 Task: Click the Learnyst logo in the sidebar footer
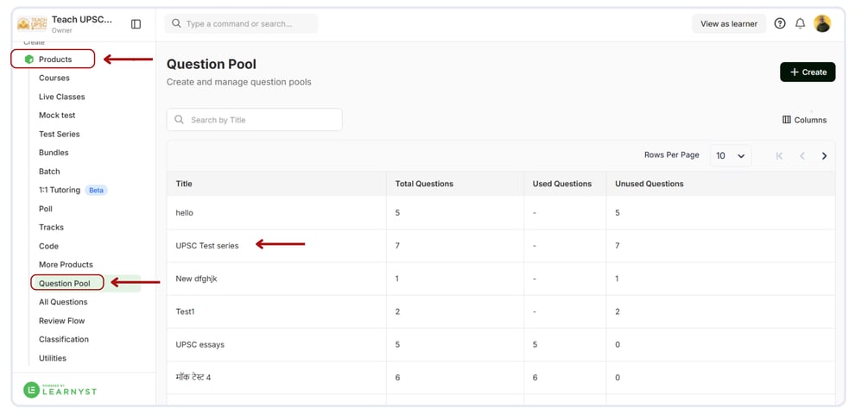[60, 390]
